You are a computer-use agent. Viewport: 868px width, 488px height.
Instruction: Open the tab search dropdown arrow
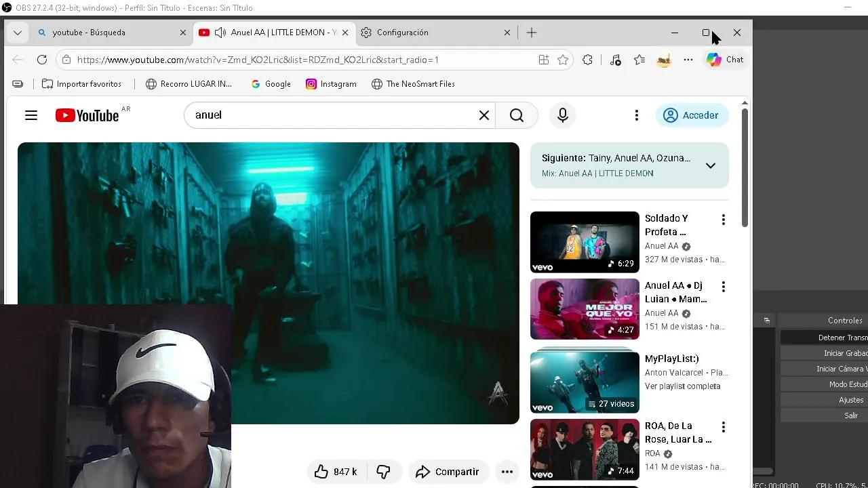point(18,33)
